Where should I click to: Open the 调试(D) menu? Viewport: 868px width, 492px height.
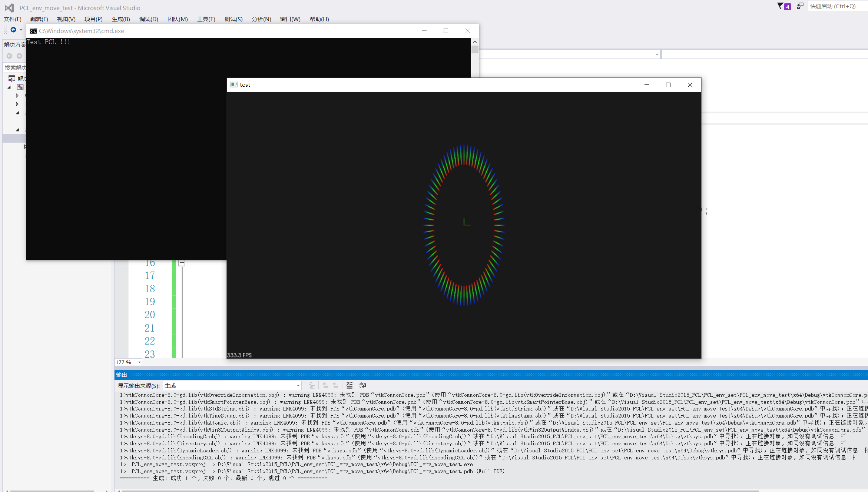click(148, 19)
